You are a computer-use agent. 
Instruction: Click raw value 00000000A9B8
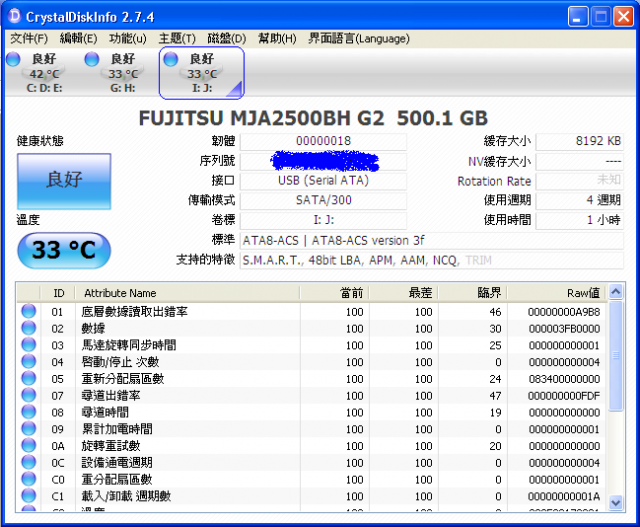pyautogui.click(x=564, y=312)
